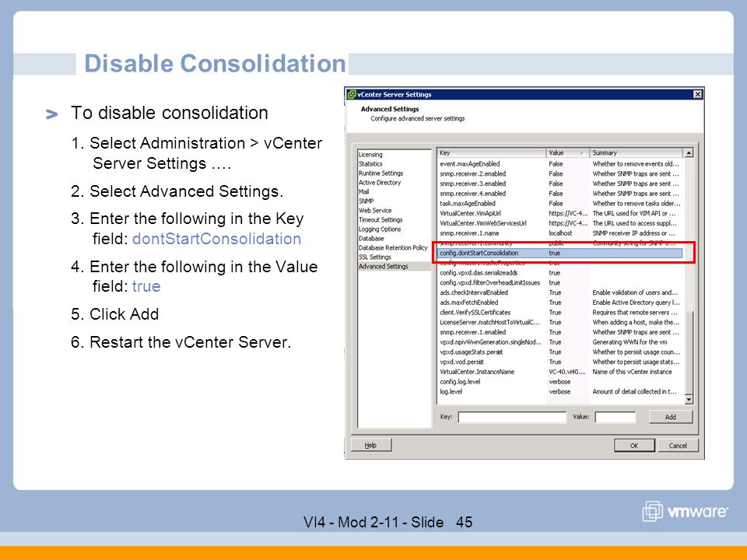Viewport: 747px width, 560px height.
Task: Click the vCenter Server Settings title icon
Action: [352, 94]
